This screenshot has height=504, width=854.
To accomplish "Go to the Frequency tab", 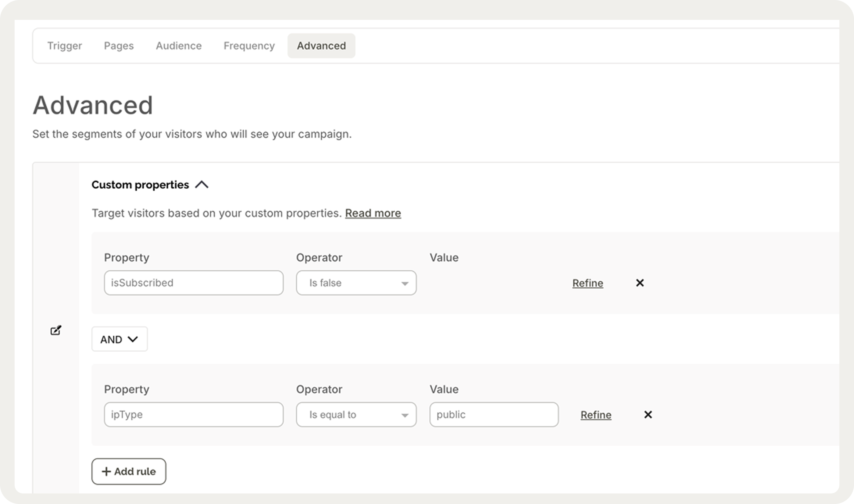I will [x=249, y=46].
